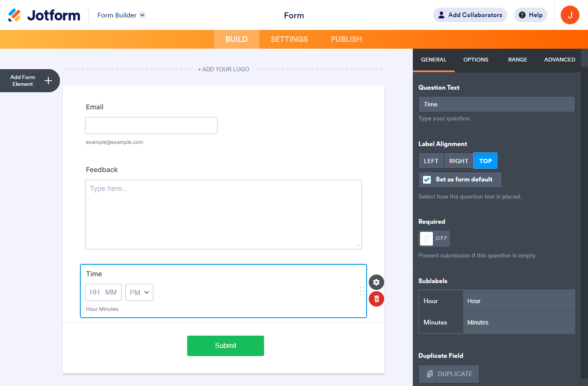
Task: Click Add Collaborators button
Action: pos(470,15)
